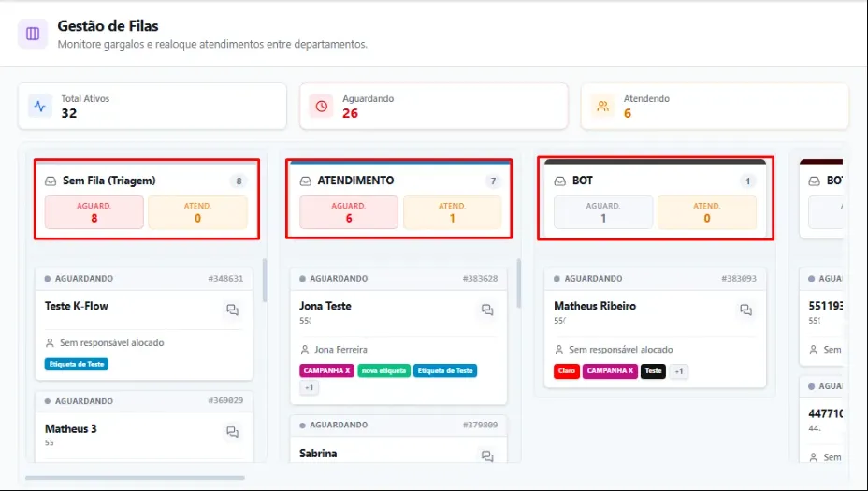
Task: Expand the +1 tags on Jona Teste card
Action: pyautogui.click(x=310, y=387)
